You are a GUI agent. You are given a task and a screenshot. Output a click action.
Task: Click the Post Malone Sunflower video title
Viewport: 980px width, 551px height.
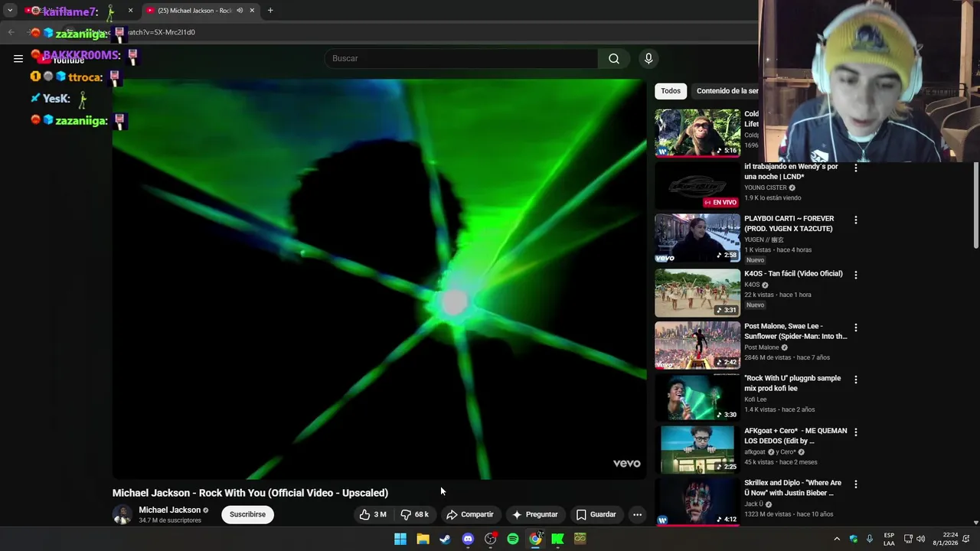click(x=795, y=331)
